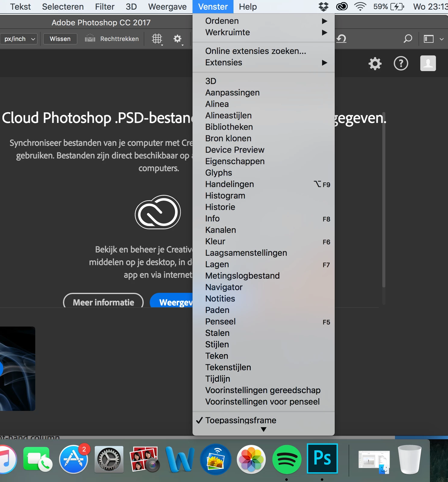Open the document stack in the Dock
Image resolution: width=448 pixels, height=482 pixels.
(374, 462)
